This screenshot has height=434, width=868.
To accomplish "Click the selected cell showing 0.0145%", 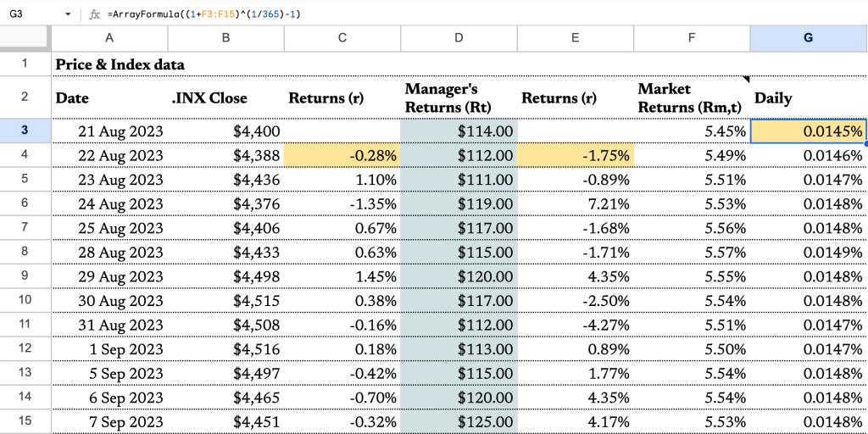I will coord(808,131).
